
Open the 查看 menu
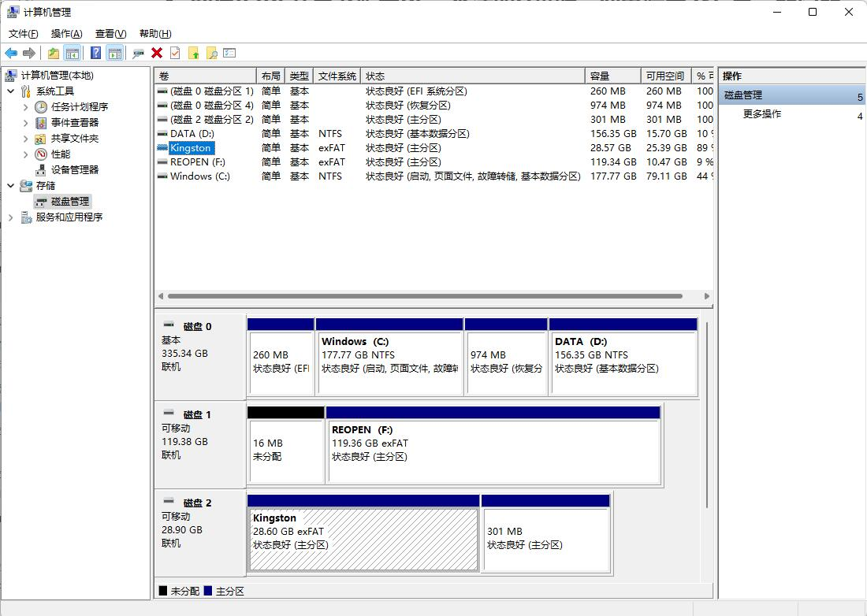[110, 33]
